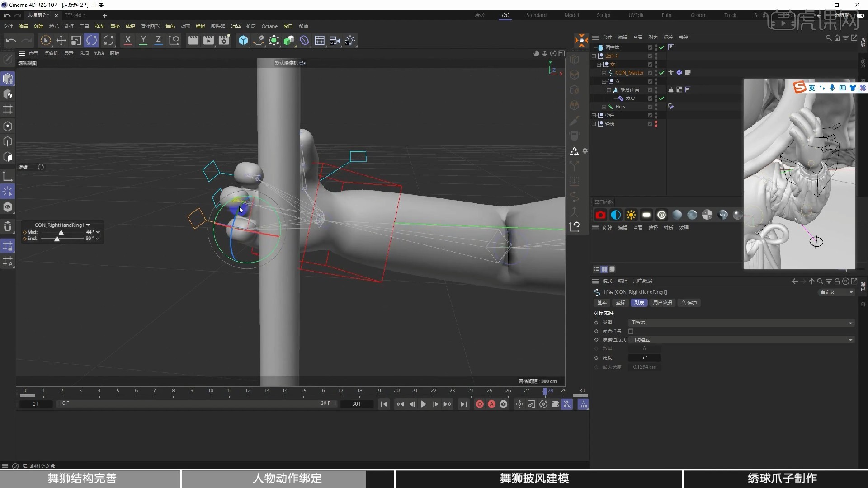Viewport: 868px width, 488px height.
Task: Select the Scale tool in top toolbar
Action: 76,41
